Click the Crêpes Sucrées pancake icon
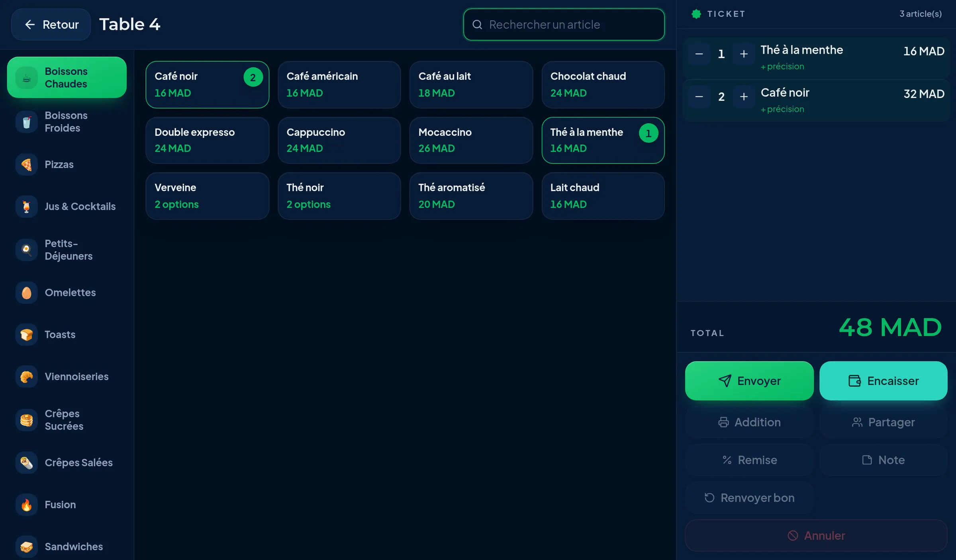This screenshot has width=956, height=560. point(27,419)
